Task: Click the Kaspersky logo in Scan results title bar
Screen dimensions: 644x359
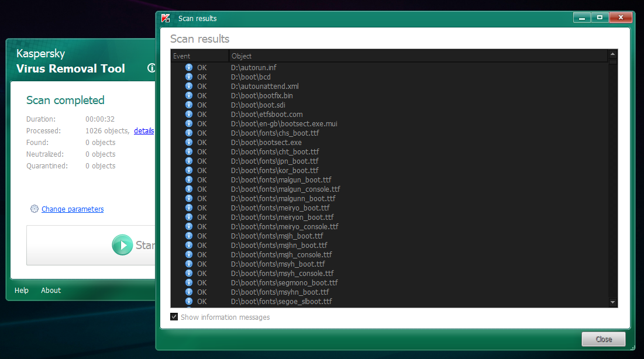Action: point(166,18)
